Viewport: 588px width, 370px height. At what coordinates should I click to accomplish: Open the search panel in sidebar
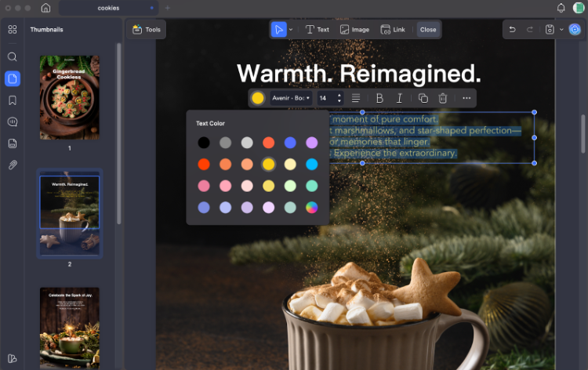[12, 57]
